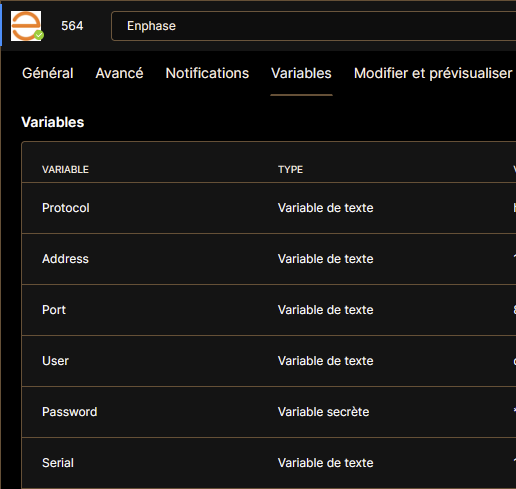Select the Port variable row
This screenshot has width=516, height=489.
point(269,310)
